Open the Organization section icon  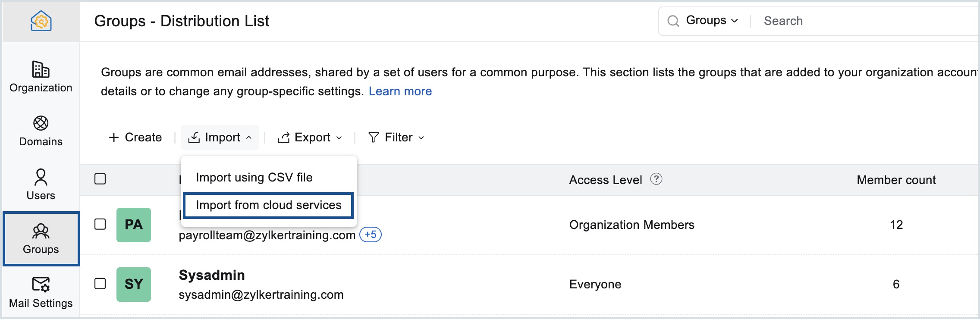pos(41,69)
